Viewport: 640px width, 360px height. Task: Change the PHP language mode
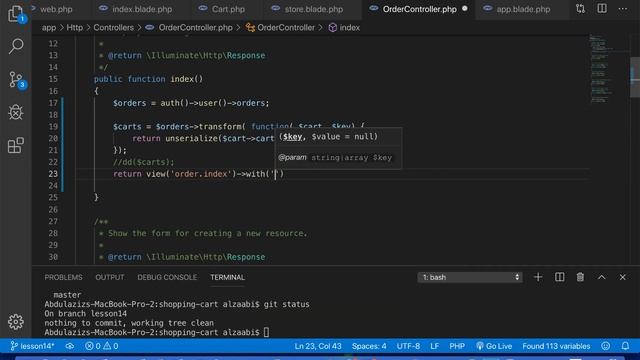coord(457,346)
